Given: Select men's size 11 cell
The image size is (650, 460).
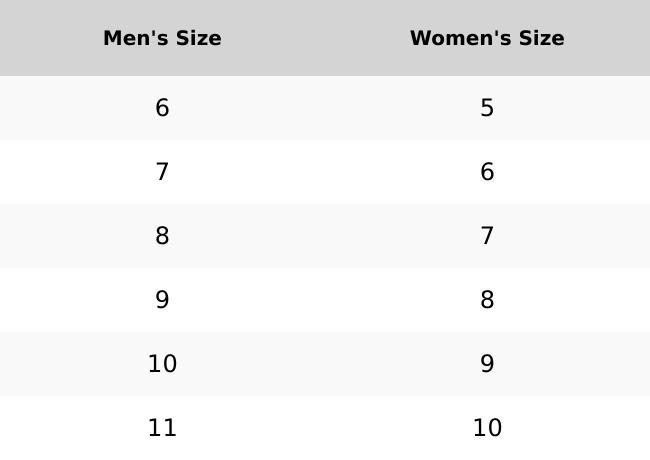Looking at the screenshot, I should (162, 428).
